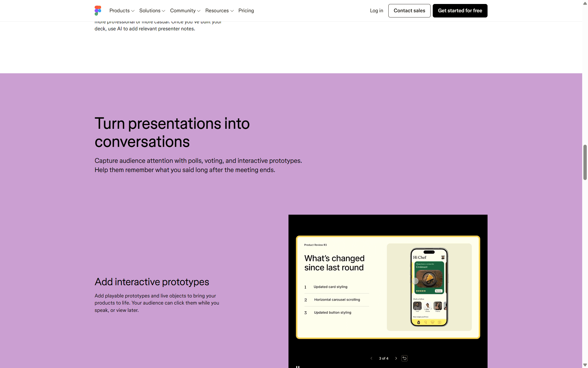Image resolution: width=588 pixels, height=368 pixels.
Task: Click the Figma logo icon
Action: (98, 11)
